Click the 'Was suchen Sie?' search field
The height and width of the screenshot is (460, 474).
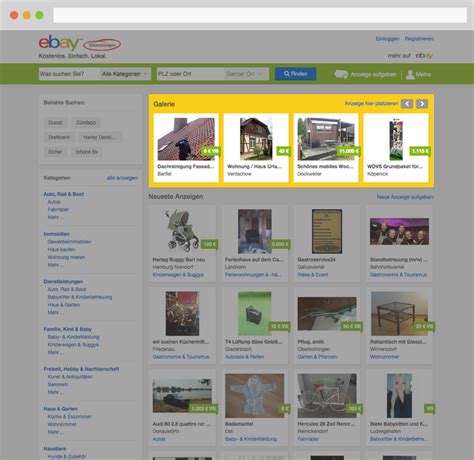[x=69, y=74]
